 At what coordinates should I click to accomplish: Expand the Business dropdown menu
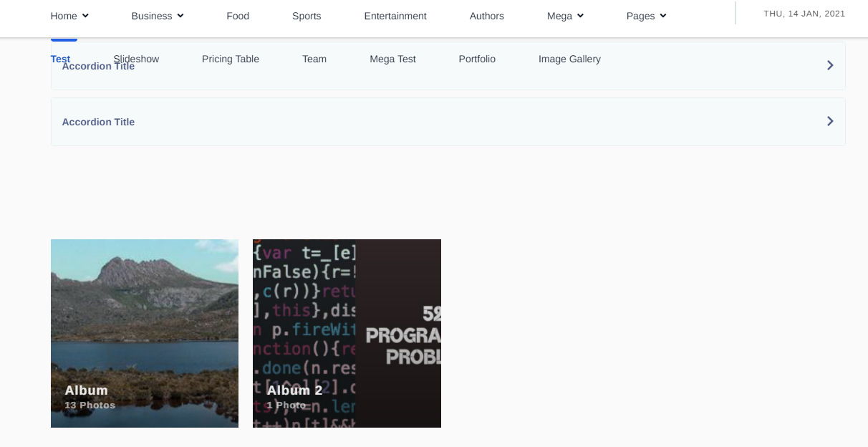158,16
